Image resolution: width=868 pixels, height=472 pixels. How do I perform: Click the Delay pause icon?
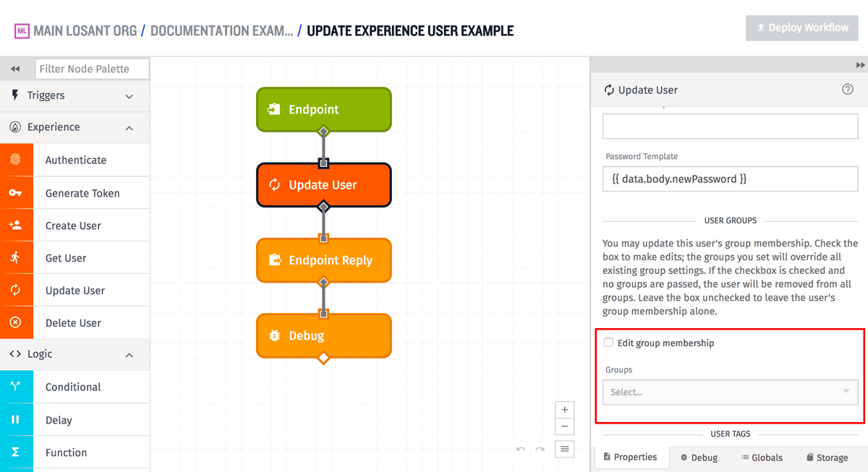[x=16, y=420]
